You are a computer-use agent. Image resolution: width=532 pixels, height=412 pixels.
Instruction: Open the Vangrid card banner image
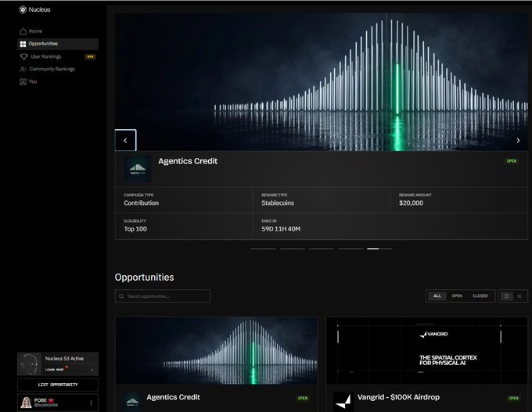[427, 350]
